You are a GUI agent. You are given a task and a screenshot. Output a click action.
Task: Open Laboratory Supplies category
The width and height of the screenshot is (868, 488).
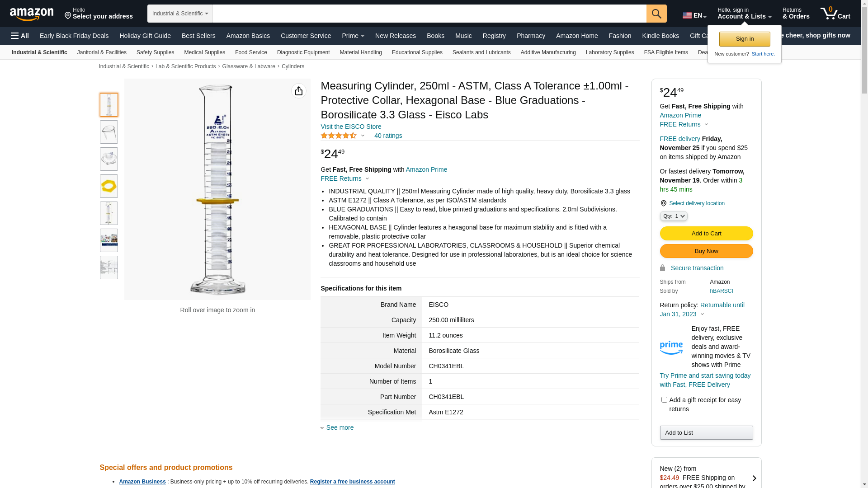point(610,52)
